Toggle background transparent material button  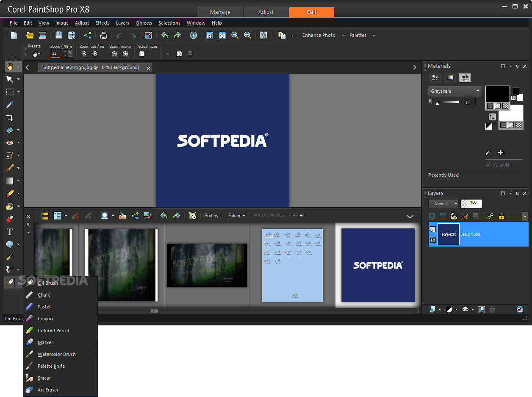518,125
